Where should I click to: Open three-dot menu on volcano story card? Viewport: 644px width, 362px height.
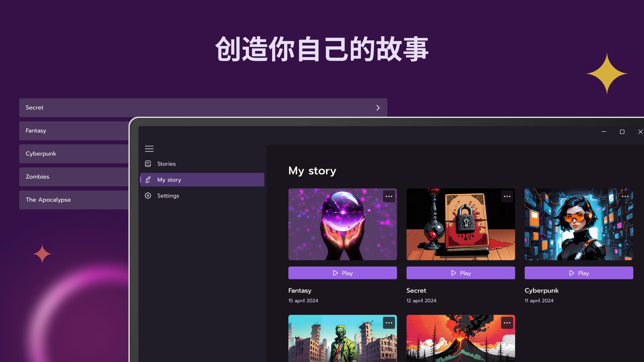507,323
